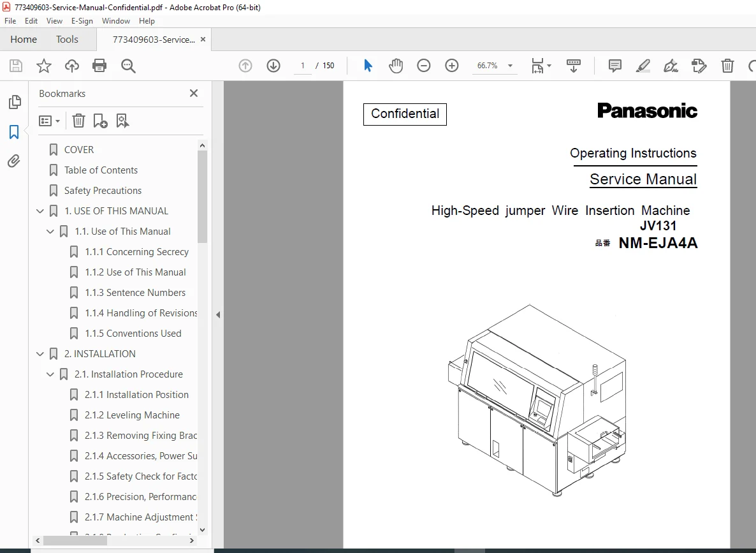Click the trash delete icon in toolbar

click(727, 66)
